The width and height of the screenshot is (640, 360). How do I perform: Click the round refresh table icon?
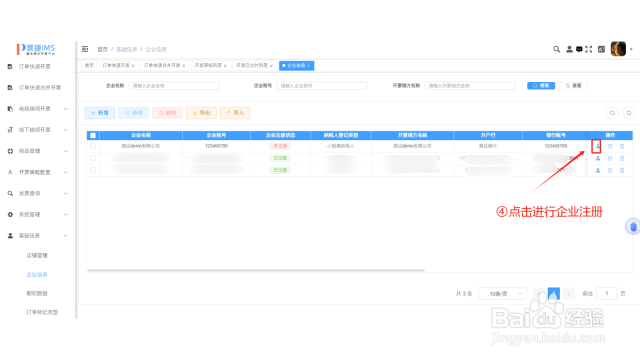629,113
